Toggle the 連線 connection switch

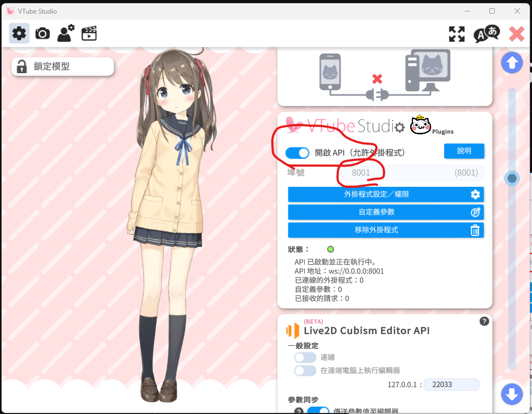pos(305,357)
